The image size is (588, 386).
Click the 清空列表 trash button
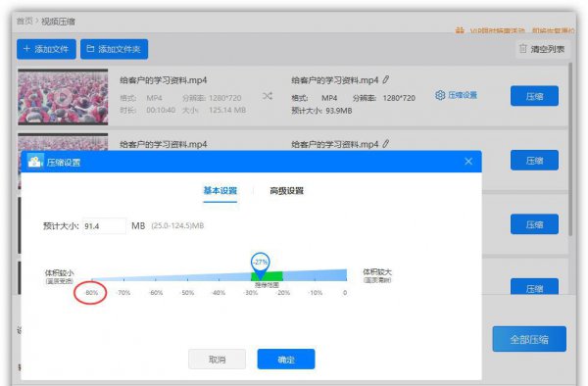542,49
